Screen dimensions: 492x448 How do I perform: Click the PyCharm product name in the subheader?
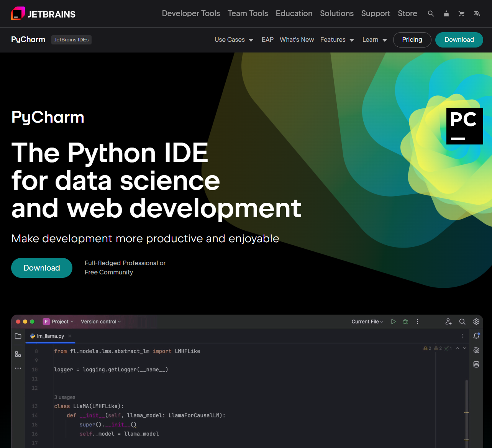click(x=28, y=40)
